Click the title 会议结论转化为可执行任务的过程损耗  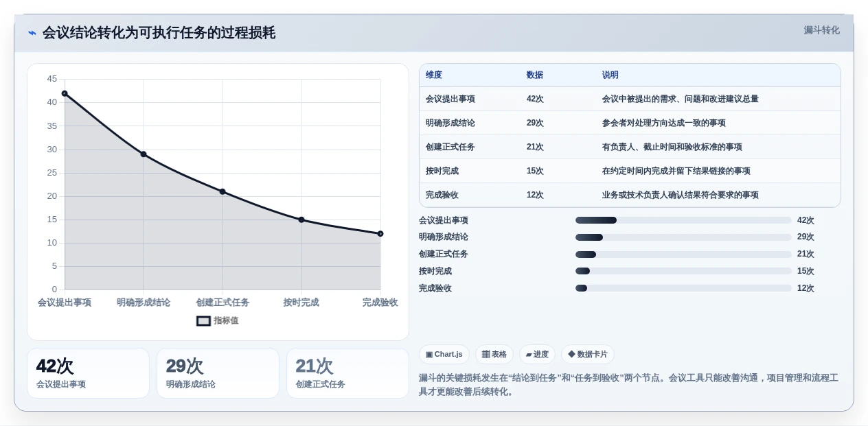click(x=159, y=33)
